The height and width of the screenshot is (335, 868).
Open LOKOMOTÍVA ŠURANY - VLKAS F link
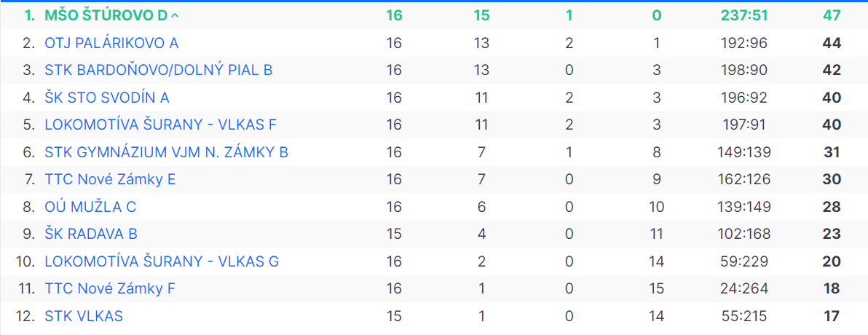[160, 125]
